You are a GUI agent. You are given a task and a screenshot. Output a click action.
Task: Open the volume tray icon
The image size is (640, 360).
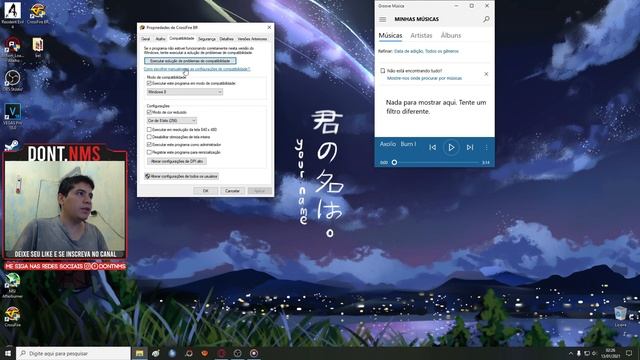pos(594,353)
